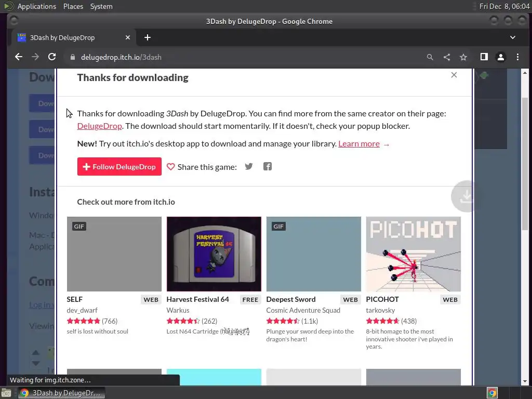The image size is (532, 399).
Task: Click the WEB tag on SELF
Action: (151, 300)
